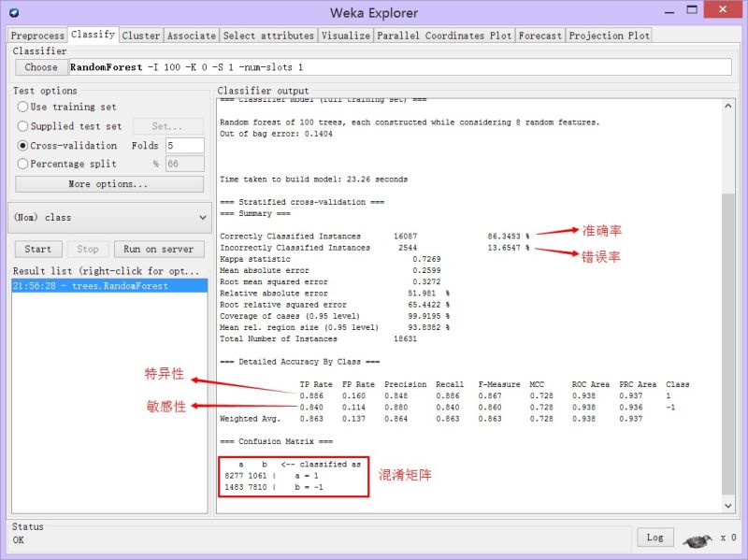Screen dimensions: 748x560
Task: Open the More options dialog
Action: click(109, 183)
